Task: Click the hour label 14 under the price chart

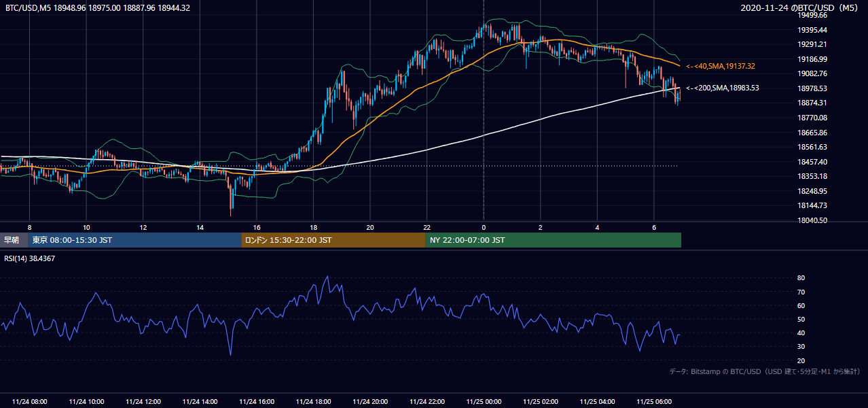Action: click(x=200, y=227)
